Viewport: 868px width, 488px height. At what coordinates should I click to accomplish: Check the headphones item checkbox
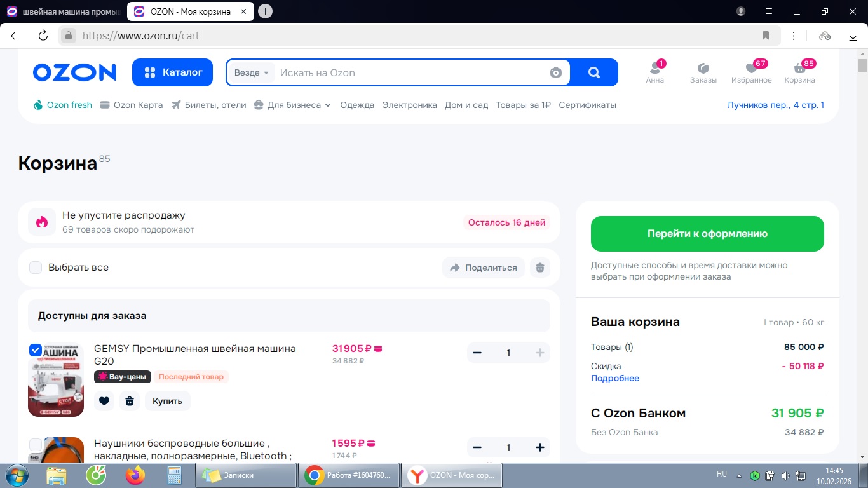click(36, 445)
